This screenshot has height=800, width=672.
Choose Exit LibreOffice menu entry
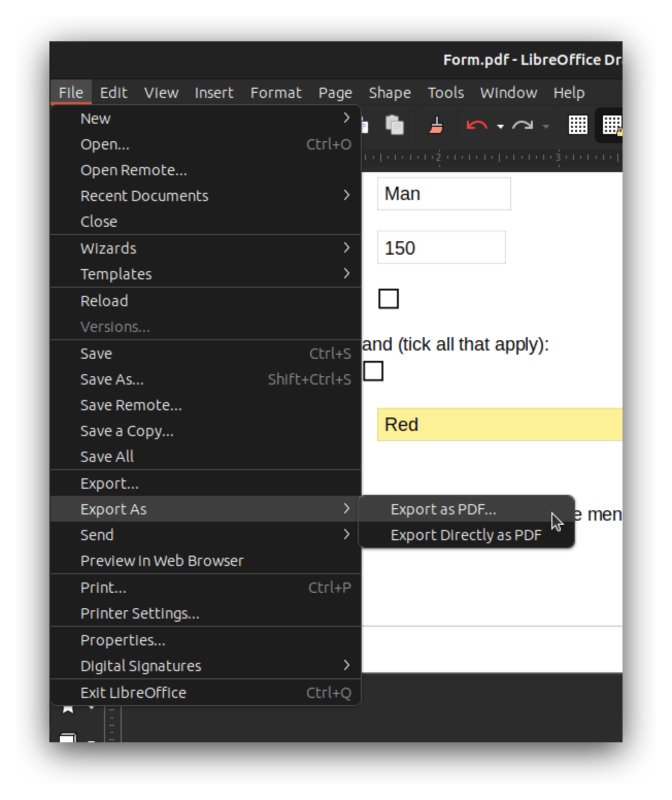click(x=206, y=693)
